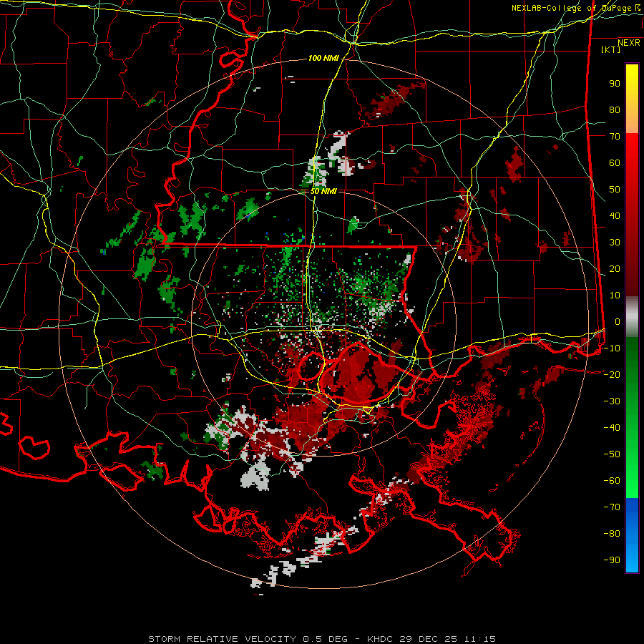Screen dimensions: 644x644
Task: Click the KHDC radar site identifier
Action: (380, 639)
